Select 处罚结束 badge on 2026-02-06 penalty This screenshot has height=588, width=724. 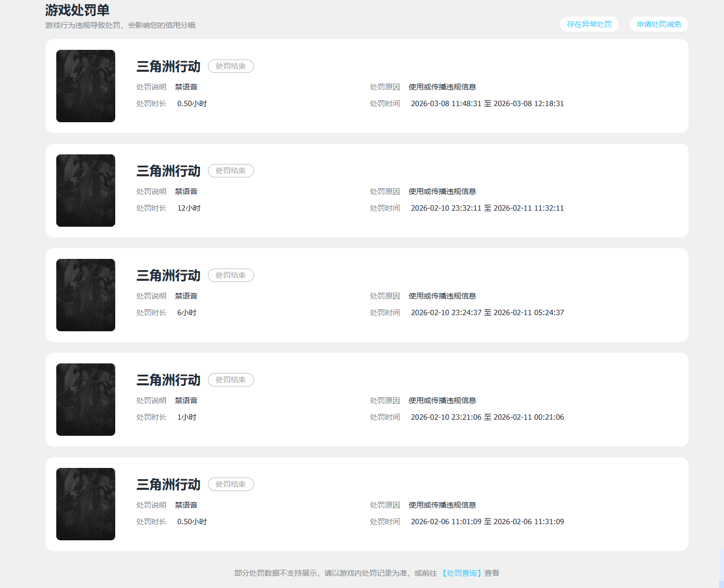coord(230,485)
